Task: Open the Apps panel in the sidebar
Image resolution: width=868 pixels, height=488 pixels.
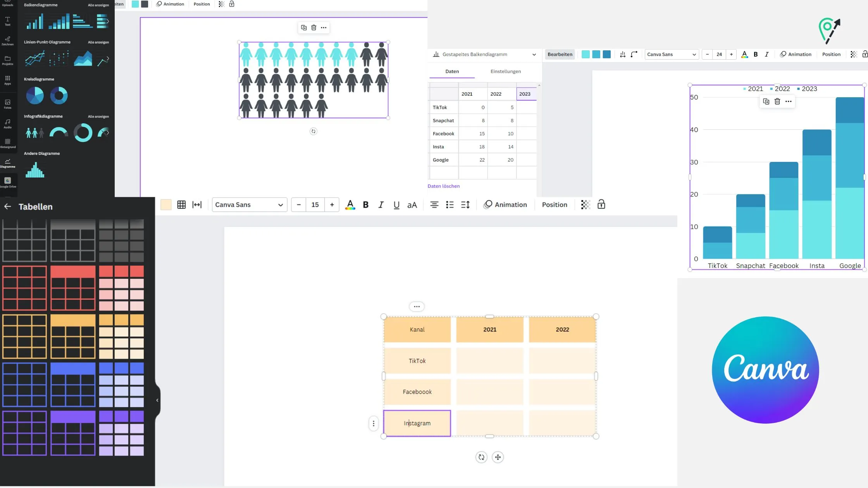Action: 7,80
